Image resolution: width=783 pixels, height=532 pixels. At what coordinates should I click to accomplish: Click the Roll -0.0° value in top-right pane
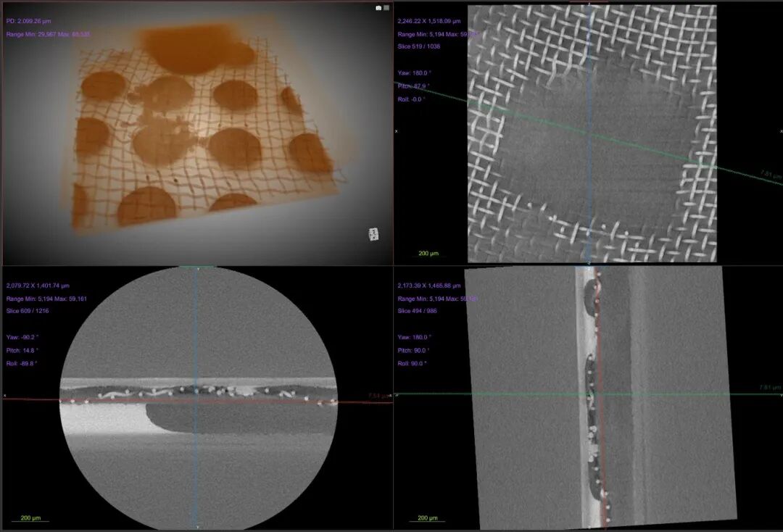click(x=411, y=99)
